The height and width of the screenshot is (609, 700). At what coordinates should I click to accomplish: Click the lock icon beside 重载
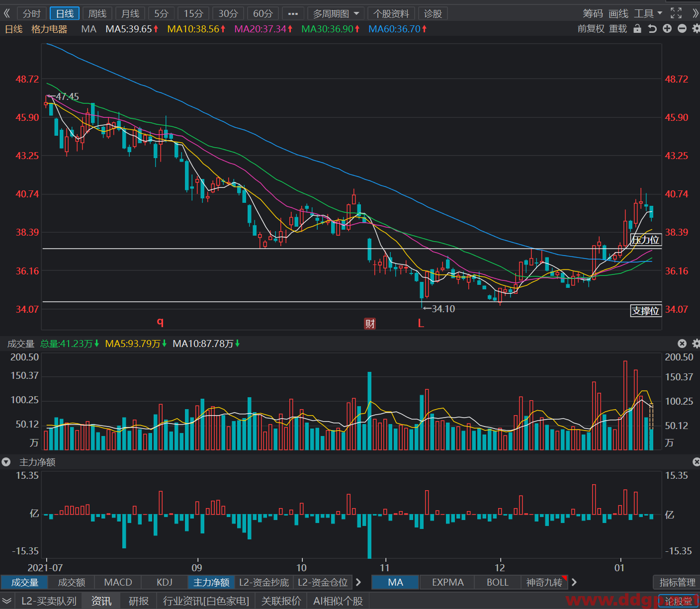pos(637,29)
